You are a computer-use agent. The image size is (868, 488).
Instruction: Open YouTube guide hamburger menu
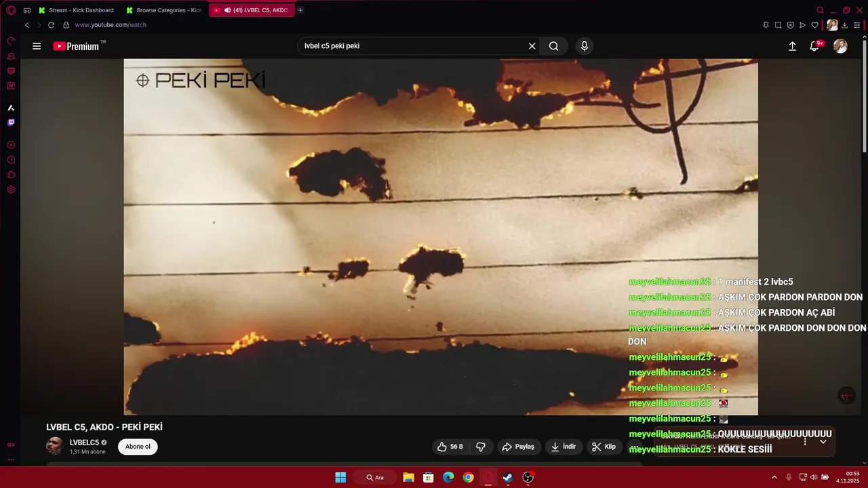pyautogui.click(x=37, y=46)
